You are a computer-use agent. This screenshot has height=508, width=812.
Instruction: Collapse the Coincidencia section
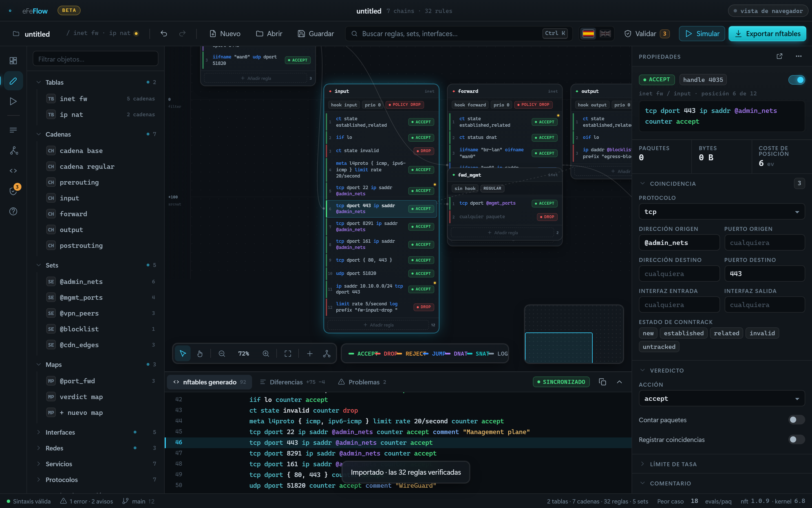pos(642,183)
